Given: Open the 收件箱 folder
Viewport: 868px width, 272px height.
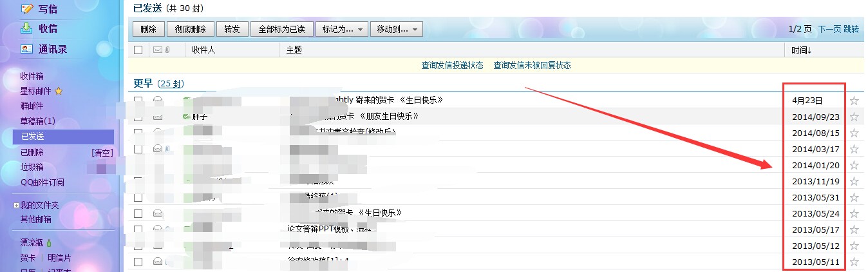Looking at the screenshot, I should 32,76.
